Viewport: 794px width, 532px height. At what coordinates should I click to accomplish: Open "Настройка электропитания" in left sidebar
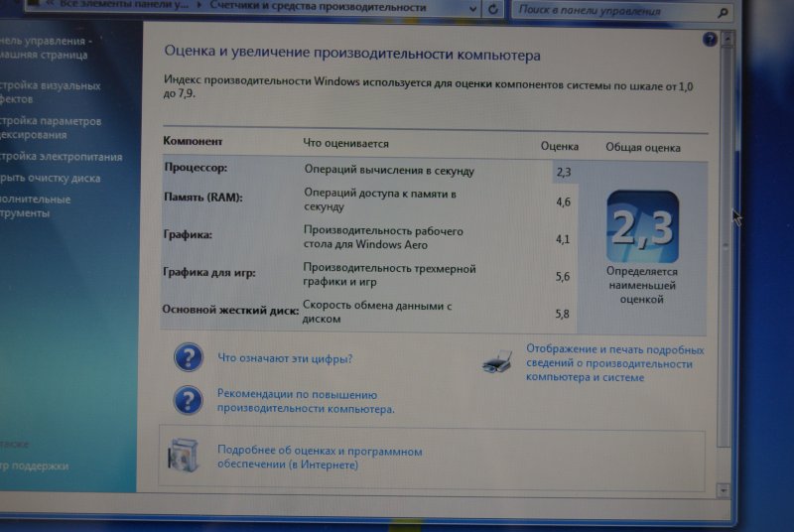point(62,157)
